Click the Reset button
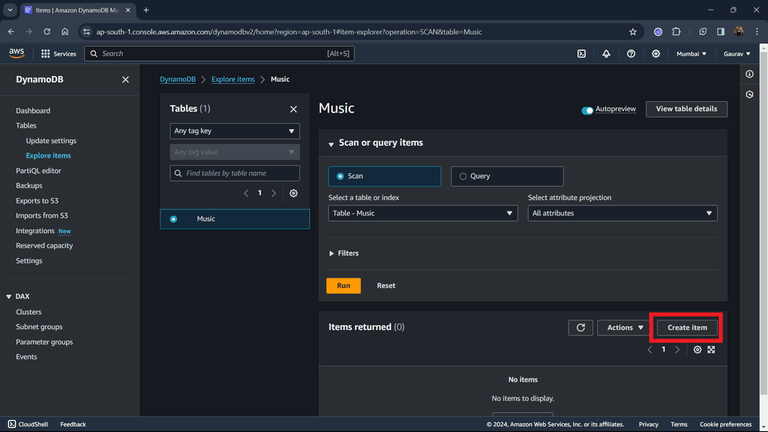Screen dimensions: 768x432 [x=386, y=286]
